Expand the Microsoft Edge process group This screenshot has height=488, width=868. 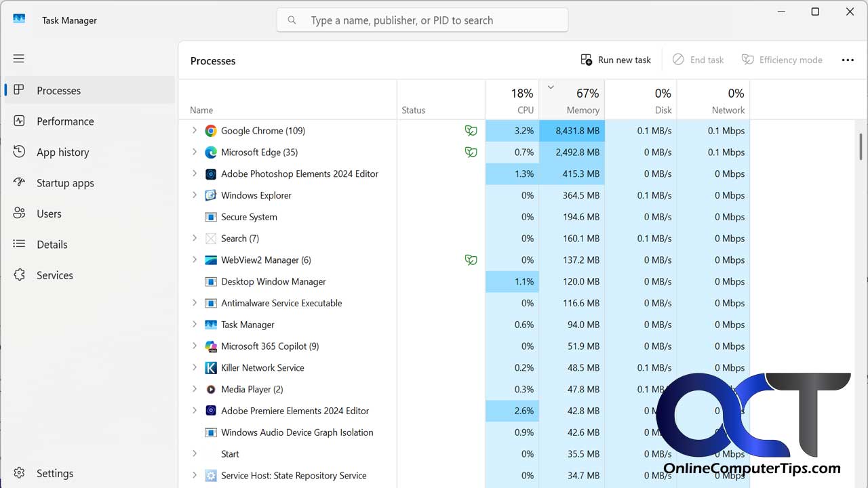[194, 152]
